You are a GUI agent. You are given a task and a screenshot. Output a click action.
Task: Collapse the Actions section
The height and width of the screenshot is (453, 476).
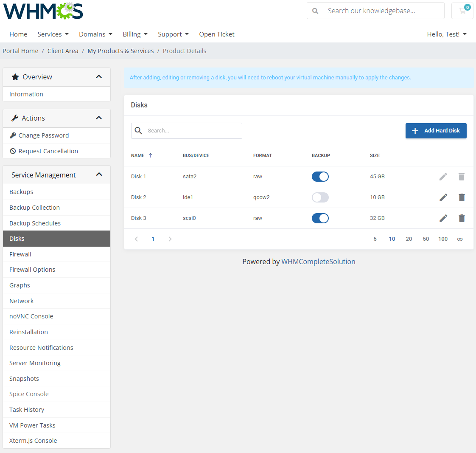(98, 118)
